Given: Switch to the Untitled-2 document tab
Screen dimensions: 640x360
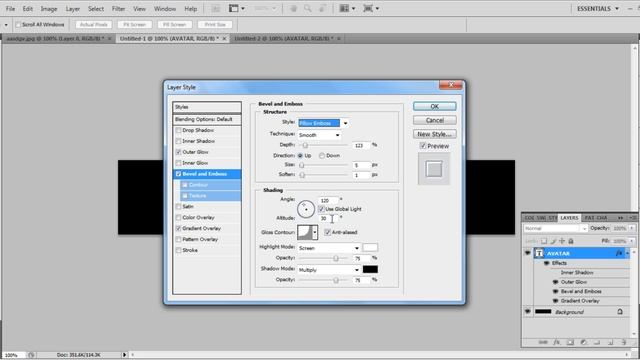Looking at the screenshot, I should (284, 38).
